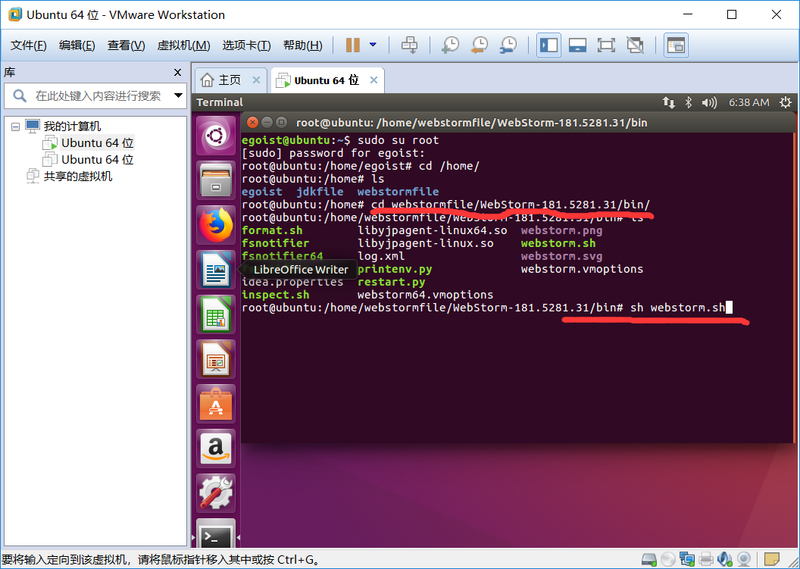Launch LibreOffice Impress from the launcher
The height and width of the screenshot is (569, 800).
click(216, 359)
